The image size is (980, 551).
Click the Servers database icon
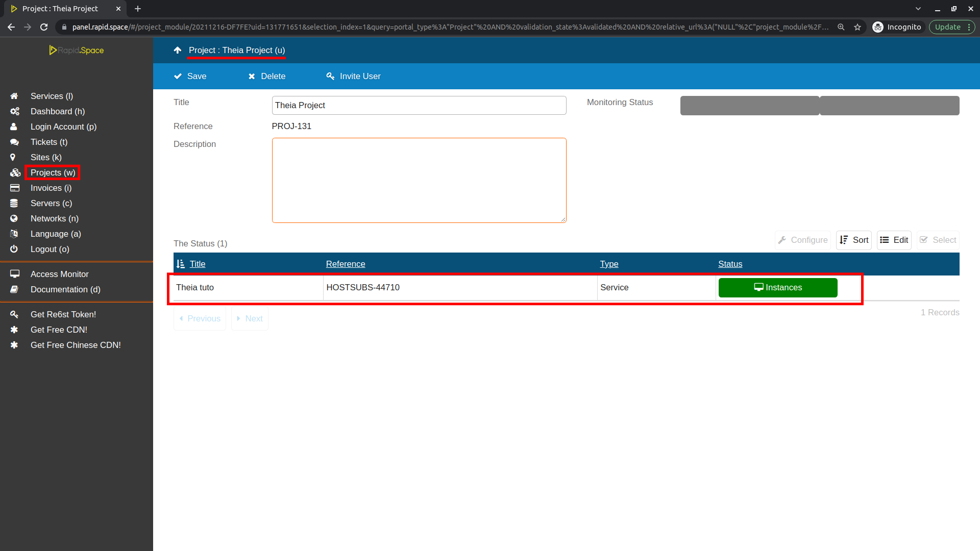[x=14, y=203]
